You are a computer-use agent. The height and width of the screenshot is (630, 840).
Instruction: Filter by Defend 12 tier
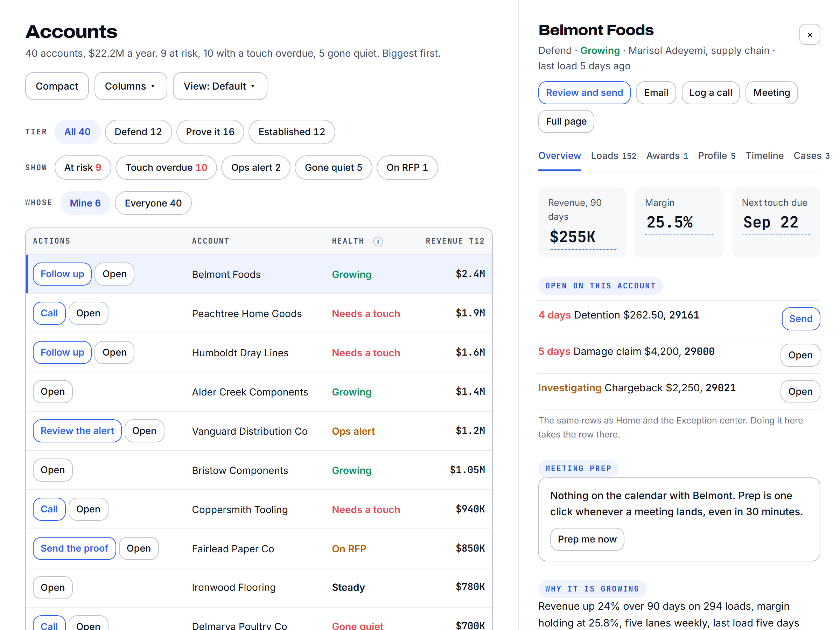[138, 132]
